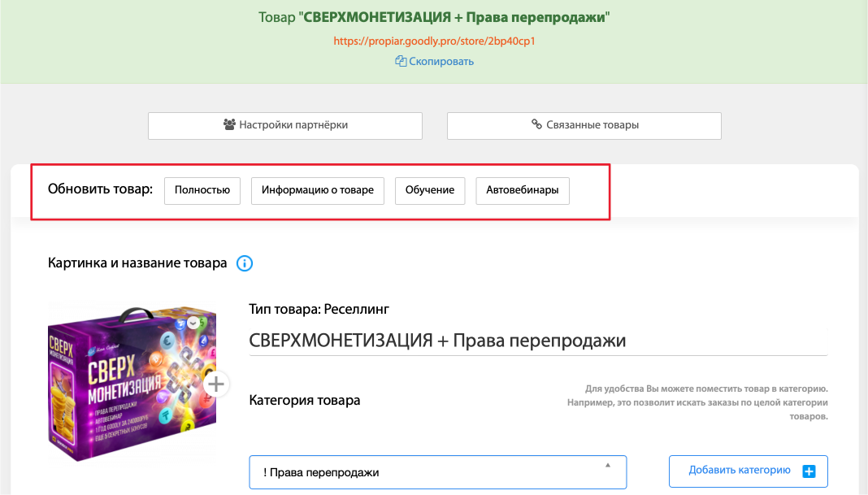Open the product store URL link
The image size is (868, 495).
[434, 41]
